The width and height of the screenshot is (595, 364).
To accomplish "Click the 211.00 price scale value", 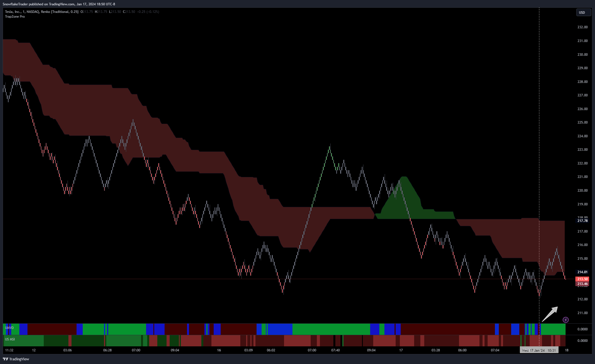I will pos(582,313).
